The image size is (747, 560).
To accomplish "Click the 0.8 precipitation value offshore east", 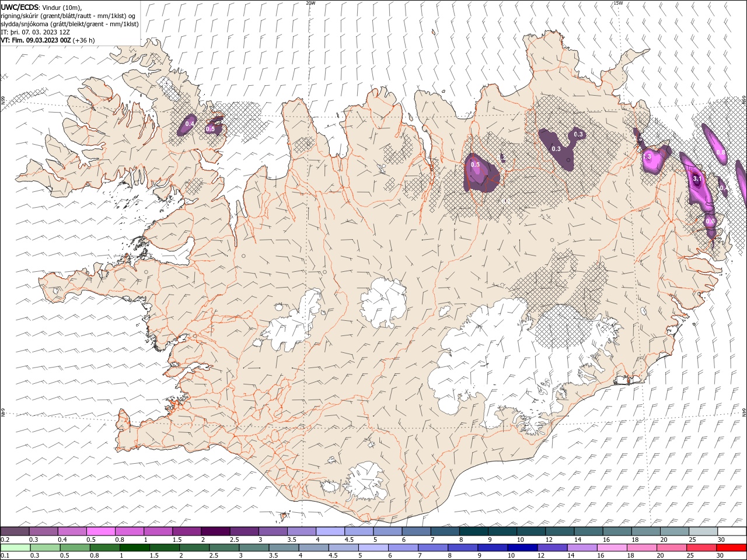I will (x=721, y=153).
